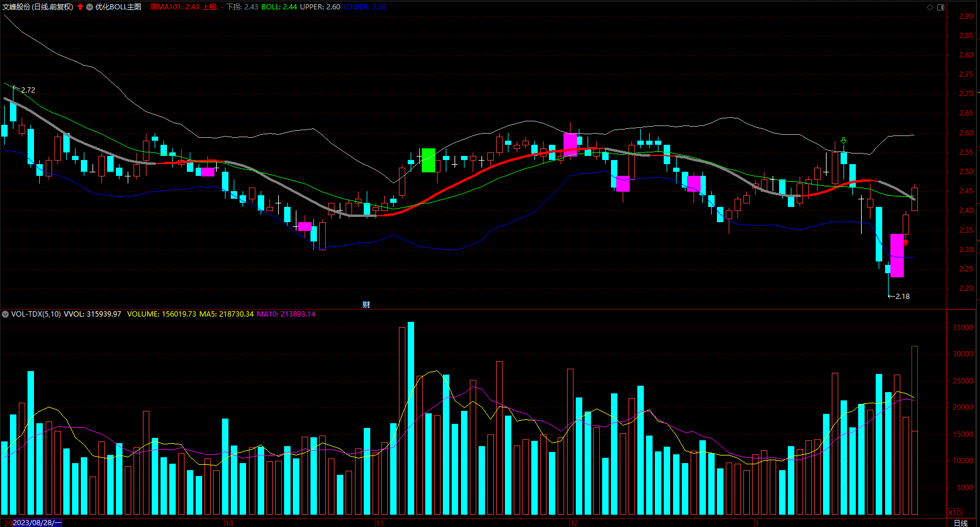The height and width of the screenshot is (527, 980).
Task: Click the UPPER: 2.60 value
Action: click(x=320, y=7)
